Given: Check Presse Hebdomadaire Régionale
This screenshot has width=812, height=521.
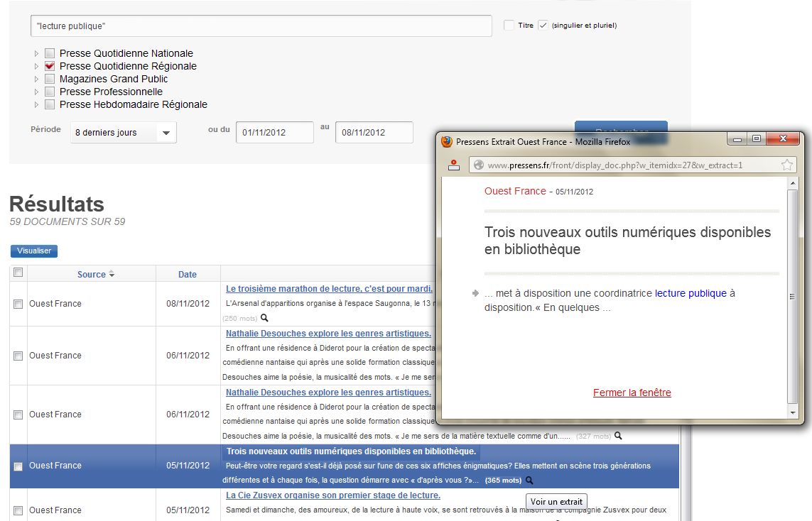Looking at the screenshot, I should pyautogui.click(x=50, y=104).
